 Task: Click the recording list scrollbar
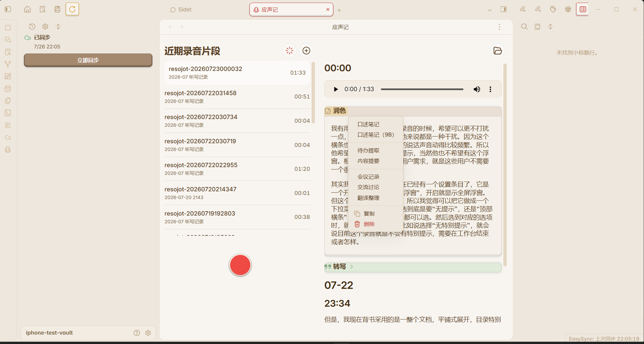(x=313, y=93)
